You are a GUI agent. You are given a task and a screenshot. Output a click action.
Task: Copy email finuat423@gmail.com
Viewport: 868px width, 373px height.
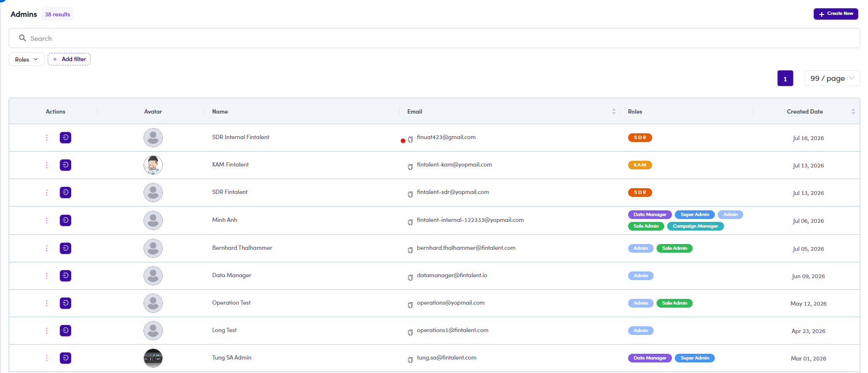coord(410,140)
